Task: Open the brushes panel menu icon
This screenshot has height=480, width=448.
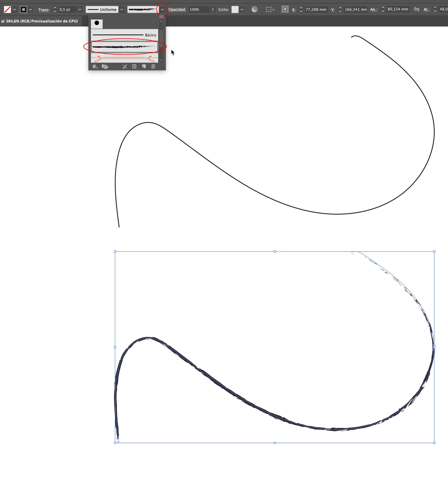Action: 162,16
